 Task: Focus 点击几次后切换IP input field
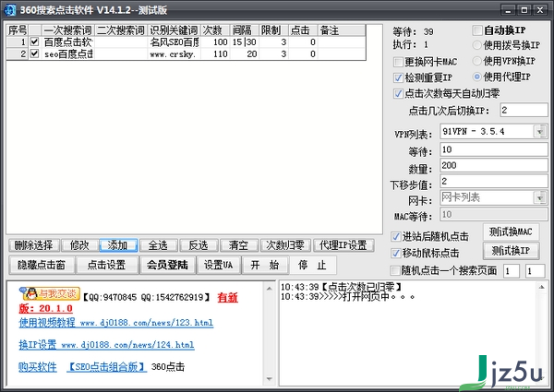point(524,110)
